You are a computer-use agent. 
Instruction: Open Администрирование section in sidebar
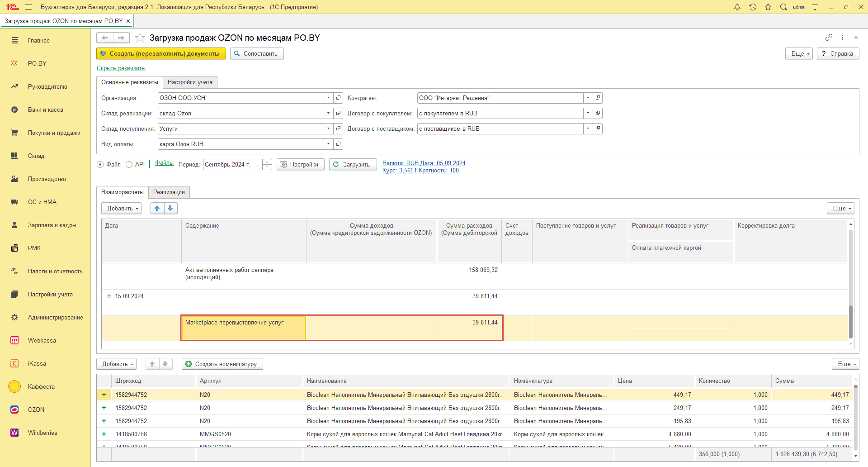[55, 317]
